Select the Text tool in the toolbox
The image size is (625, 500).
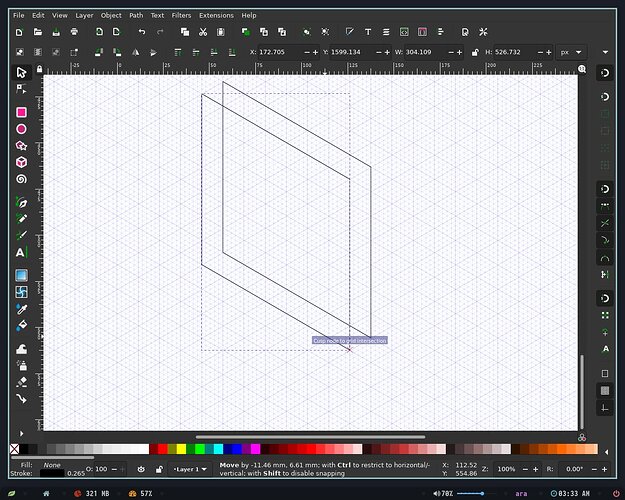click(22, 252)
